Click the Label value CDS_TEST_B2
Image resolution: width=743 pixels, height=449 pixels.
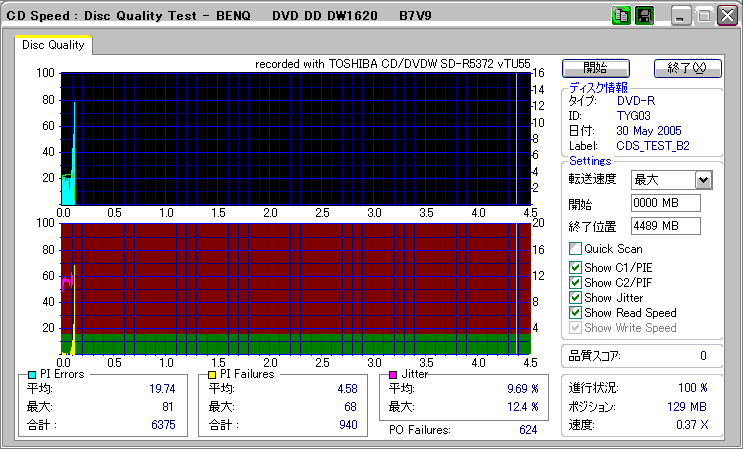click(x=653, y=146)
